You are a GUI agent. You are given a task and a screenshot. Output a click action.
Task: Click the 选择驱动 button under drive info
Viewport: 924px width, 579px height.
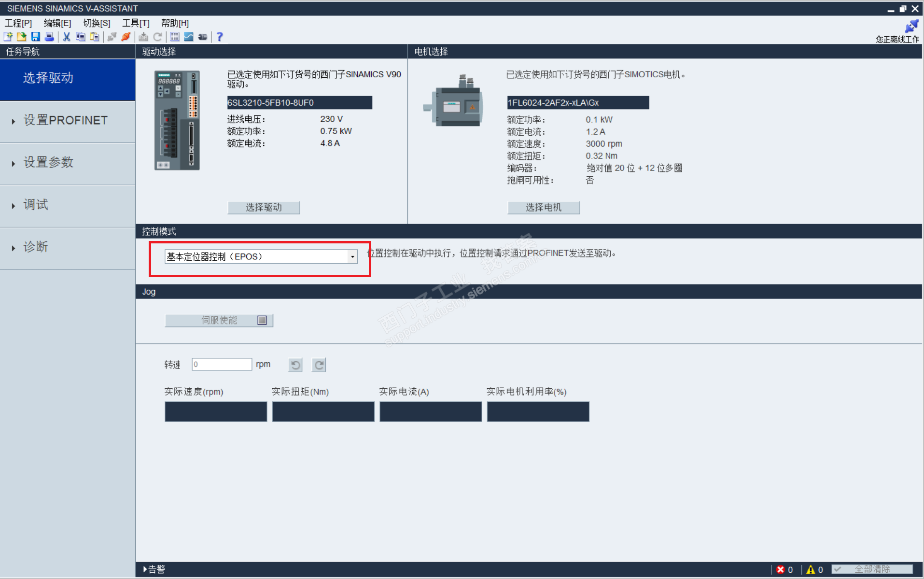click(x=264, y=208)
